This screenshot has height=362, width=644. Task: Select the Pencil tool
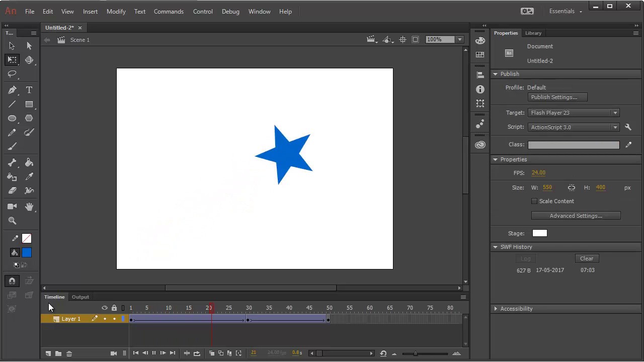tap(12, 132)
